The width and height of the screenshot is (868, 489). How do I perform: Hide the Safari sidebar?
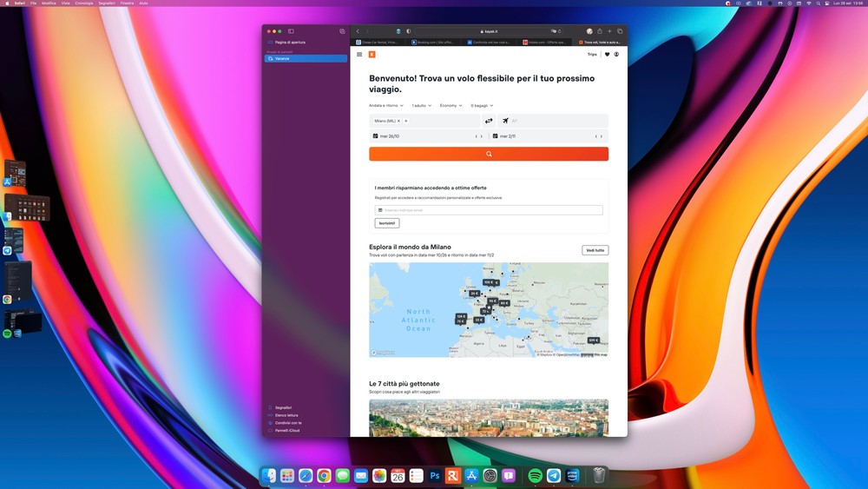[x=291, y=31]
